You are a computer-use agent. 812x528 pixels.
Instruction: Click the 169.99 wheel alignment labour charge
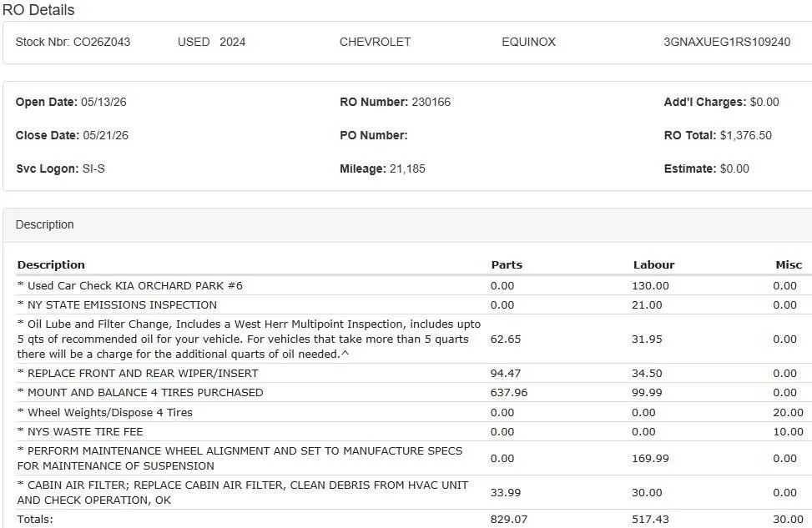point(650,459)
